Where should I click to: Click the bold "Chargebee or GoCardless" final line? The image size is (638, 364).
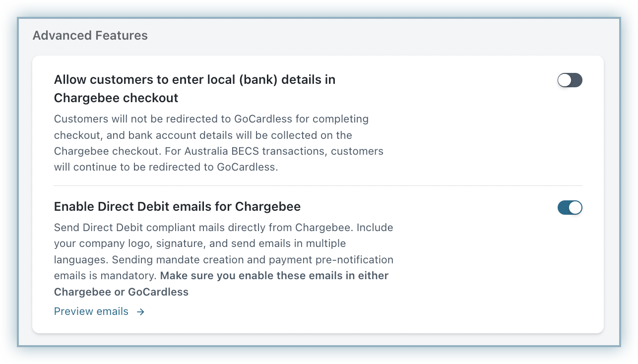[x=121, y=292]
